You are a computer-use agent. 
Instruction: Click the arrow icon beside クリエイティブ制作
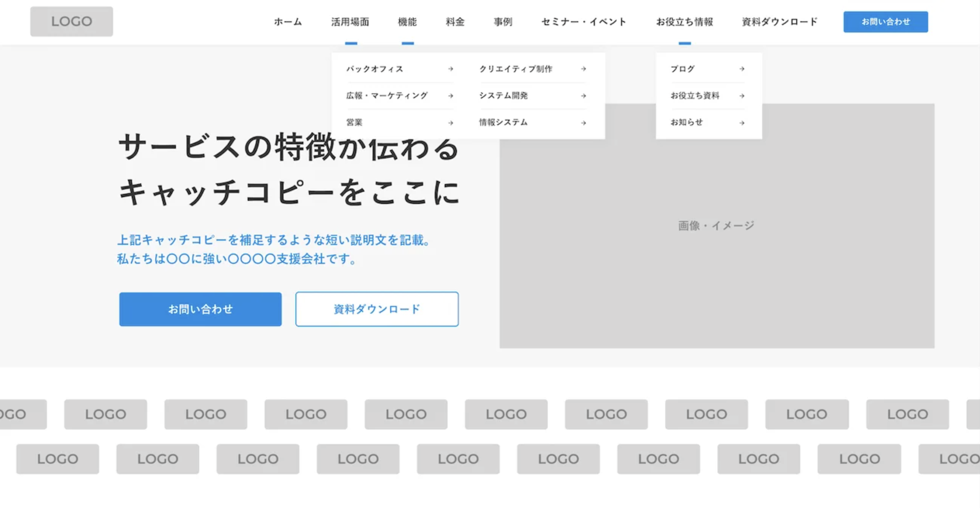[x=583, y=69]
